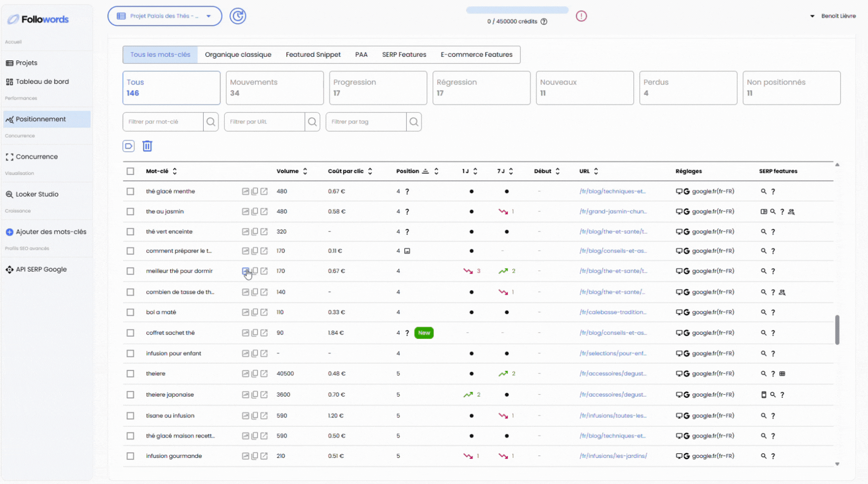Toggle the select-all checkbox in table header
The height and width of the screenshot is (484, 868).
(x=130, y=171)
